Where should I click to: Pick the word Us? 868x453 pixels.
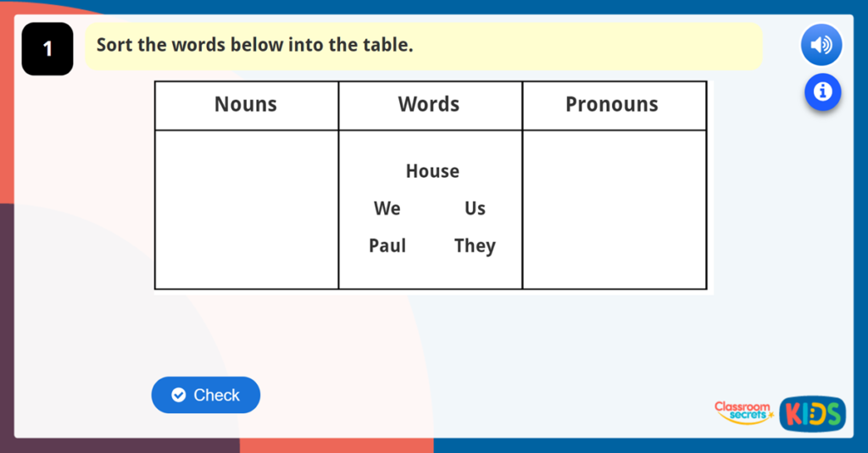pos(475,208)
